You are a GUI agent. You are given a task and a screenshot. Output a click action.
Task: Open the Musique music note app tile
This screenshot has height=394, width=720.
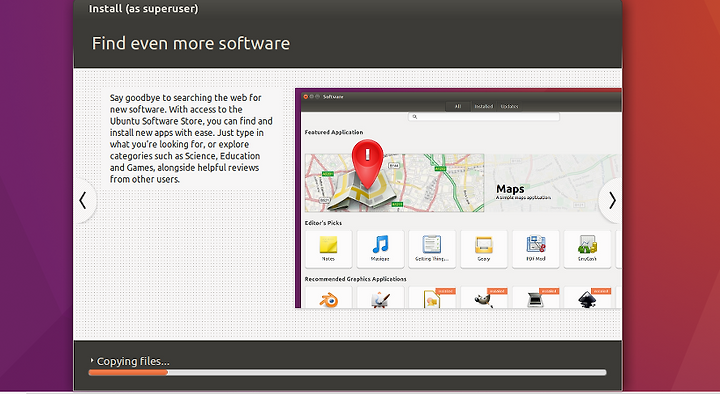[x=380, y=249]
